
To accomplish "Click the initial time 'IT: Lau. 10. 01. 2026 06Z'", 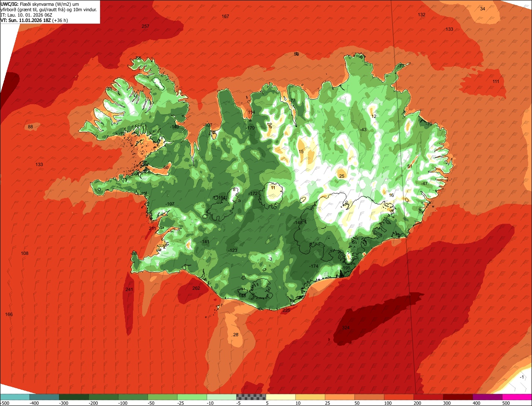I will pyautogui.click(x=27, y=15).
